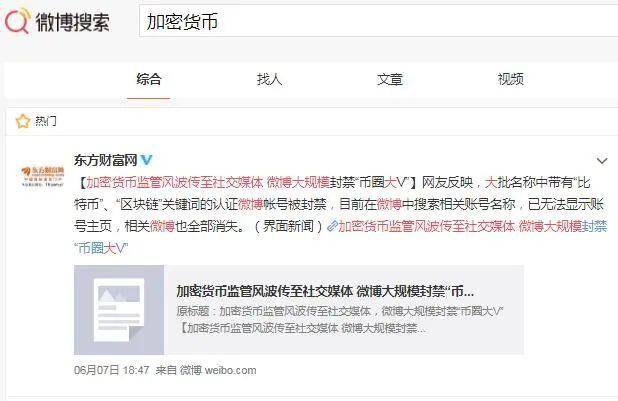Viewport: 618px width, 401px height.
Task: Click the 热门 section label
Action: [x=46, y=121]
